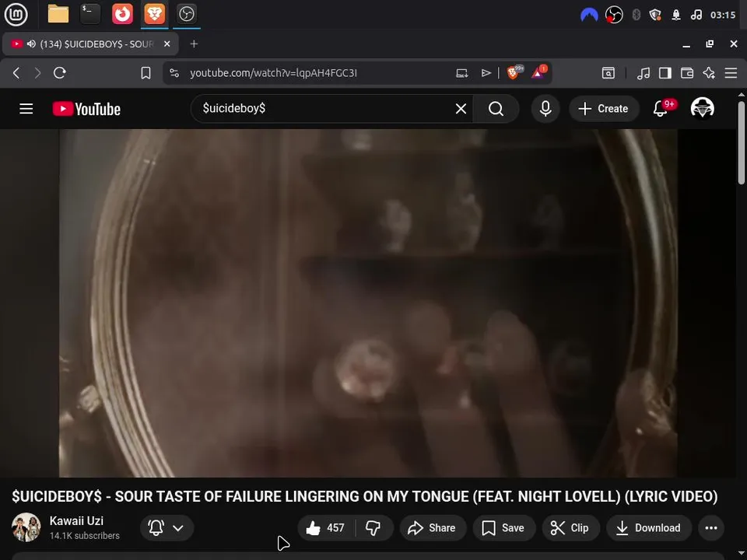
Task: Open the media controls music note in the toolbar
Action: 644,73
